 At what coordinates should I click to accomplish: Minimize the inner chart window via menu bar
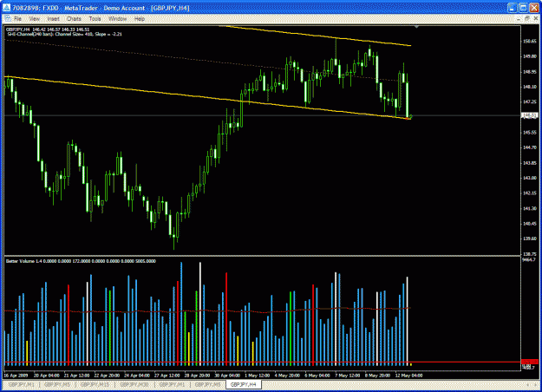519,18
